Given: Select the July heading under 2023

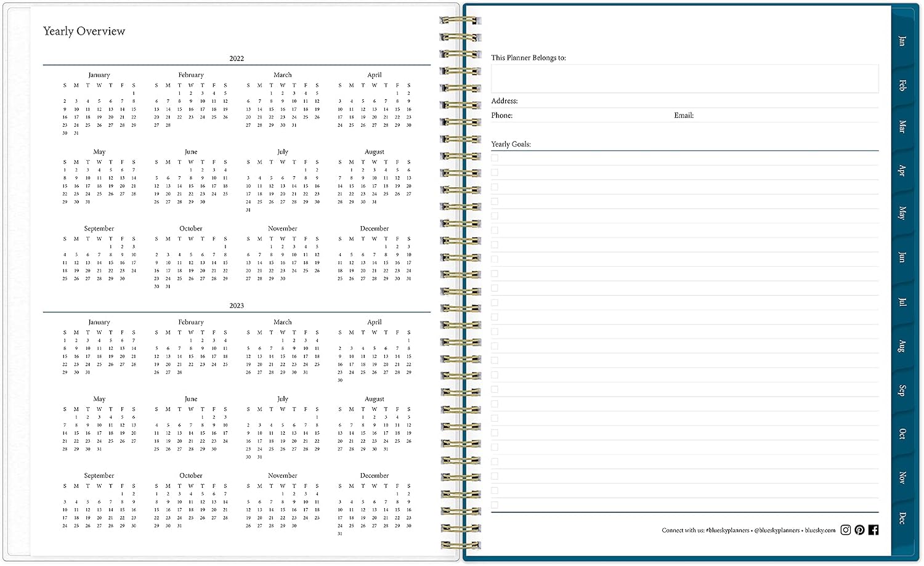Looking at the screenshot, I should (x=283, y=399).
